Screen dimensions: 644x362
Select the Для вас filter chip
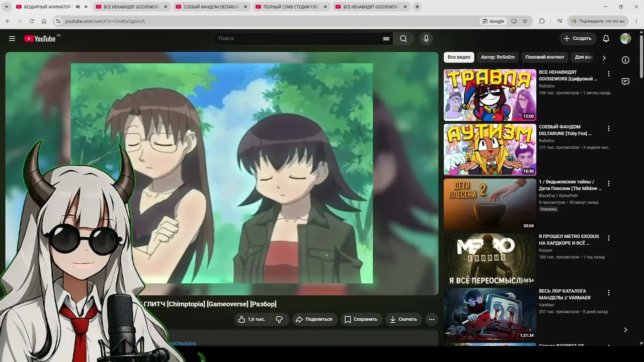[x=584, y=57]
